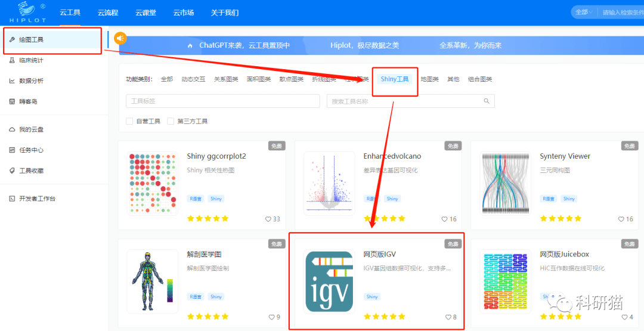Image resolution: width=644 pixels, height=331 pixels.
Task: Click the heart icon on 网页版IGV card
Action: tap(448, 317)
